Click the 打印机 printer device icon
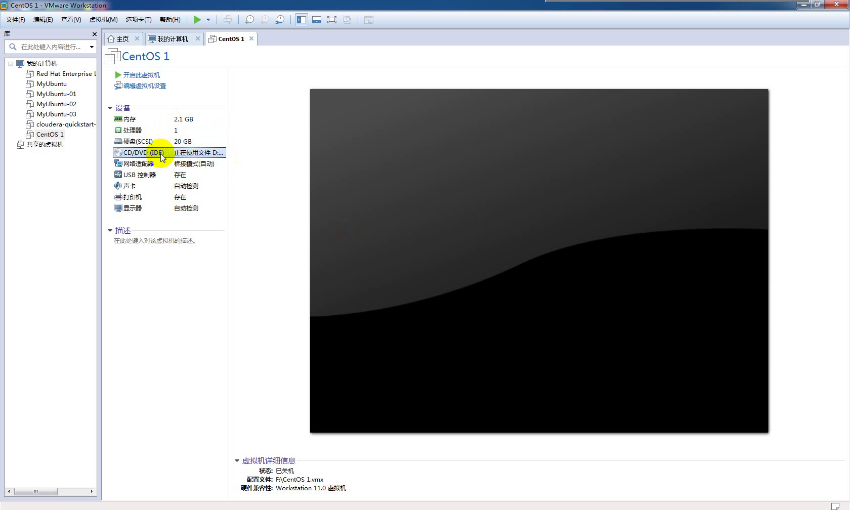The height and width of the screenshot is (510, 850). [x=118, y=197]
